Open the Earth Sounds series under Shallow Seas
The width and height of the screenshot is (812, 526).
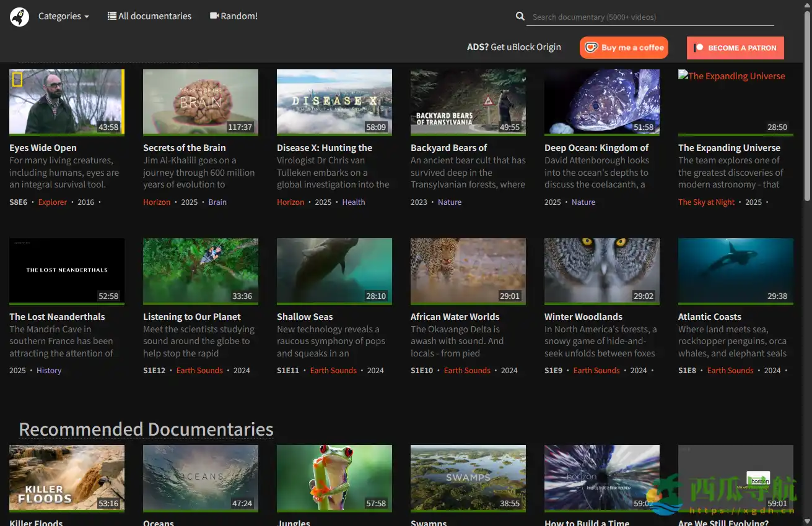click(333, 371)
